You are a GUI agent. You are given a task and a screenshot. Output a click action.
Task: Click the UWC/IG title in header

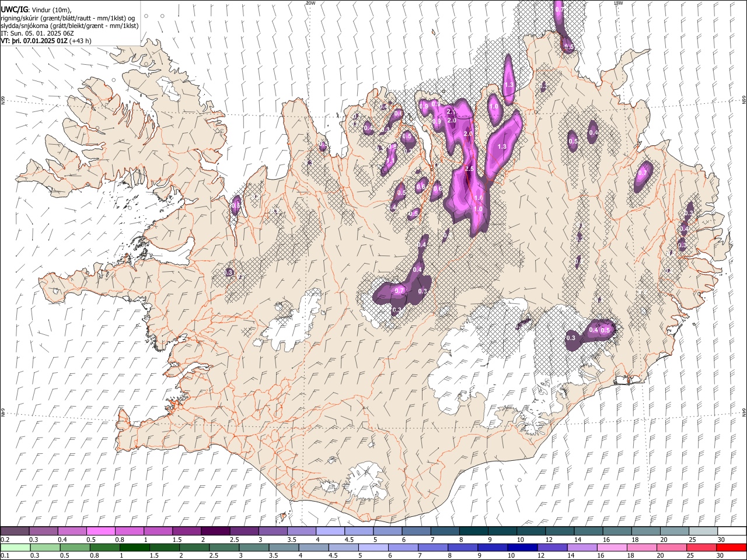click(x=13, y=9)
